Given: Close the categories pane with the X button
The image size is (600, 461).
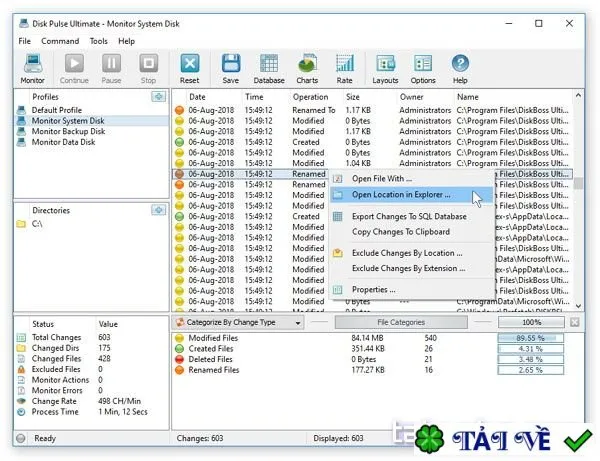Looking at the screenshot, I should click(x=574, y=323).
